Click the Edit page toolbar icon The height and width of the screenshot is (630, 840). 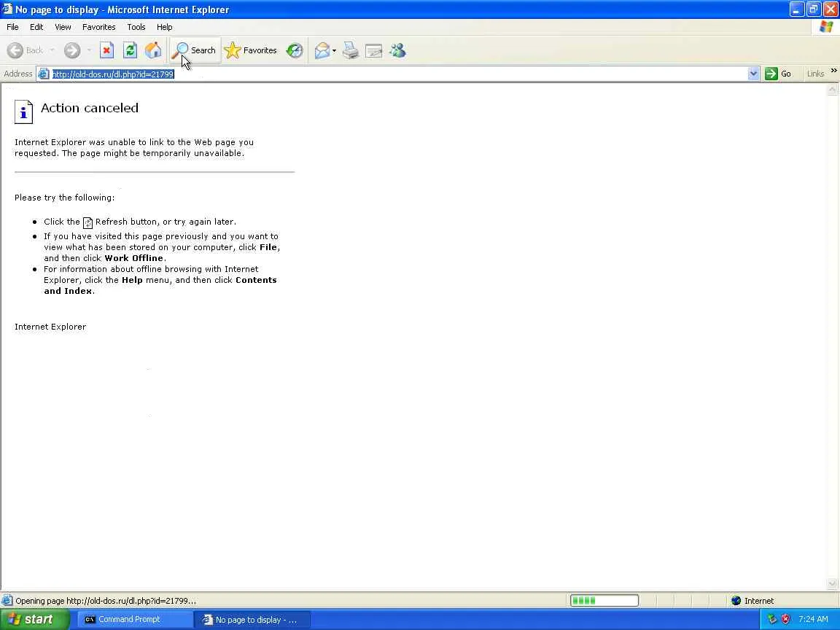pos(373,51)
